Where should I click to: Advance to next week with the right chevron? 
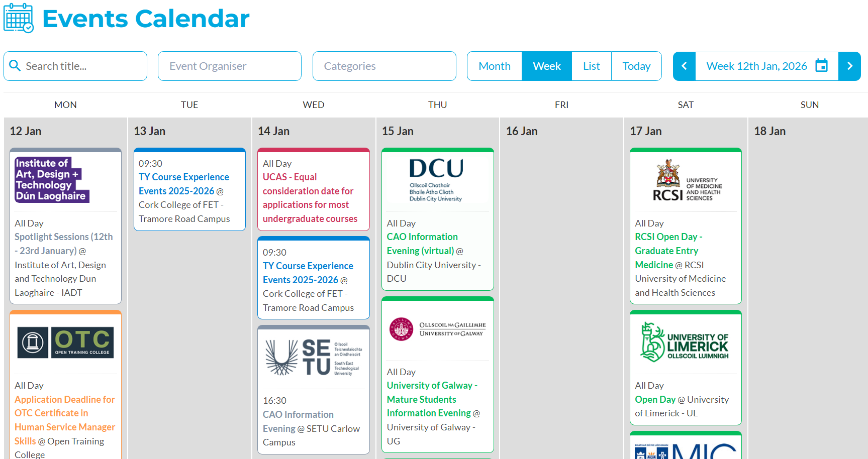[849, 65]
